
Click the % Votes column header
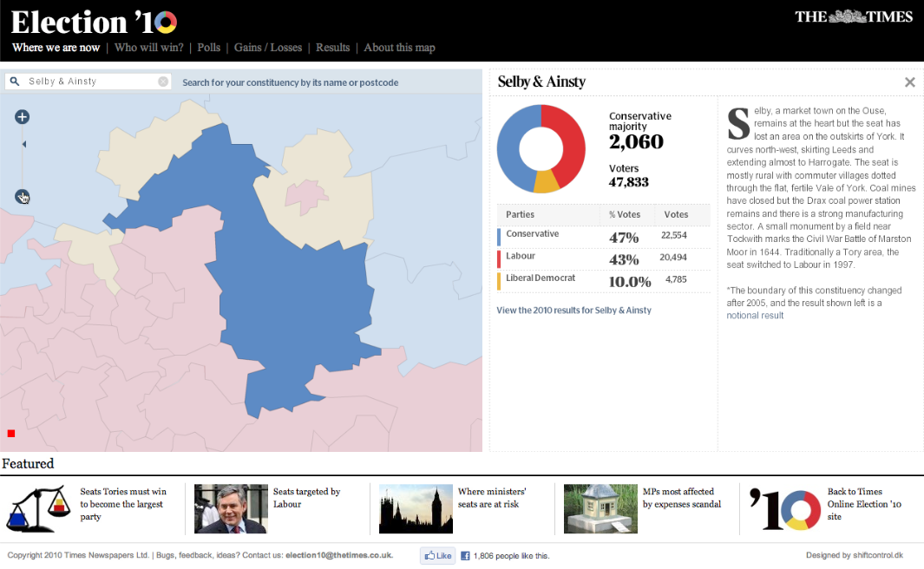click(625, 215)
